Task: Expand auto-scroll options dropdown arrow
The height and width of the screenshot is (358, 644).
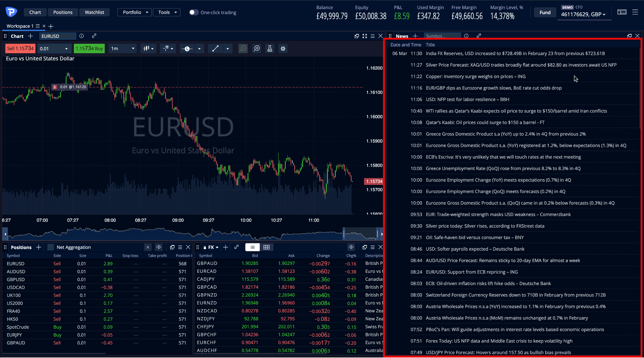Action: pos(199,48)
